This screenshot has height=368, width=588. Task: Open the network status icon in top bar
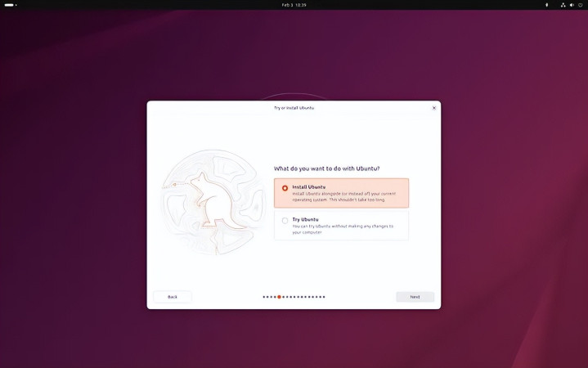point(563,5)
